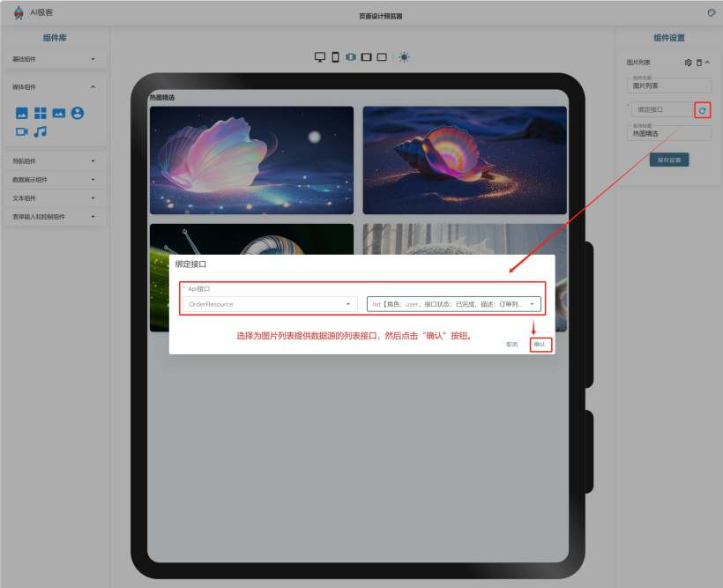Screen dimensions: 723x588
Task: Toggle light/dark mode sun icon
Action: [404, 57]
